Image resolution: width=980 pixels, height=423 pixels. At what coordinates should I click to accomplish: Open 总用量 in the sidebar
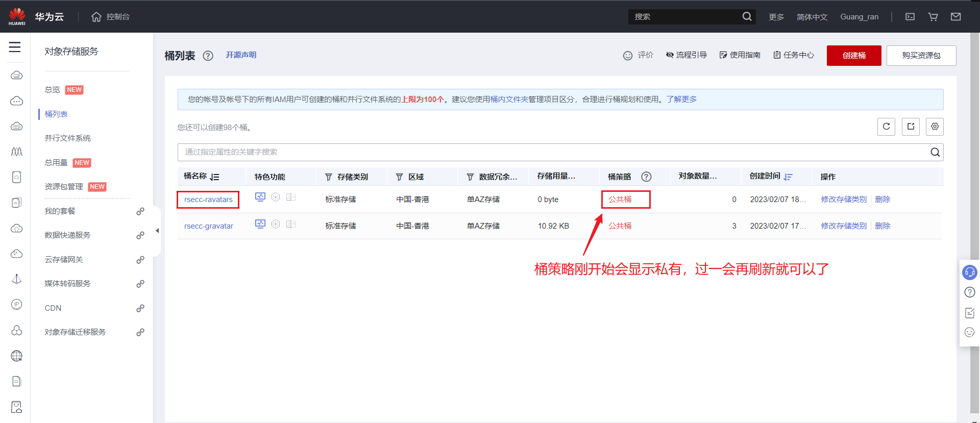click(56, 163)
